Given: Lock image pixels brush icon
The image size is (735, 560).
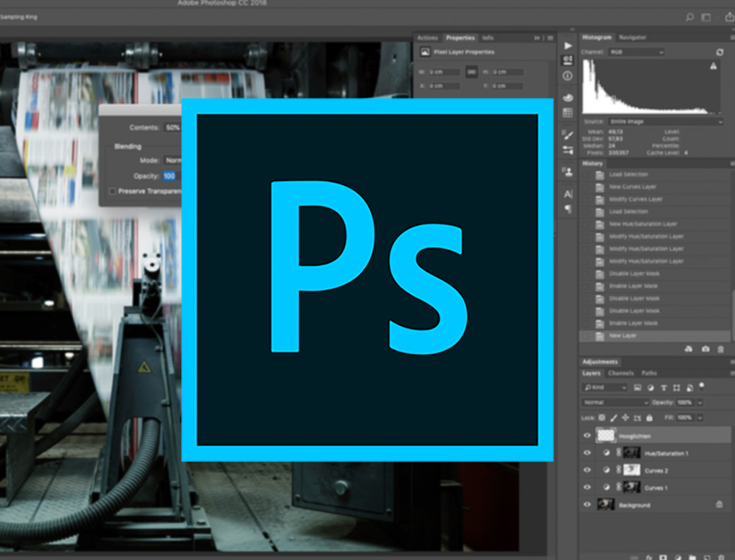Looking at the screenshot, I should click(x=614, y=417).
